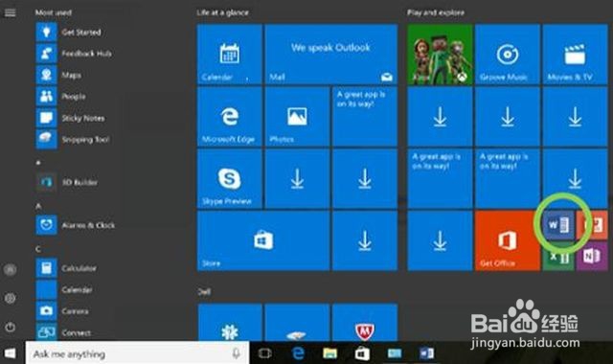This screenshot has width=613, height=364.
Task: Expand the hamburger menu
Action: point(10,12)
